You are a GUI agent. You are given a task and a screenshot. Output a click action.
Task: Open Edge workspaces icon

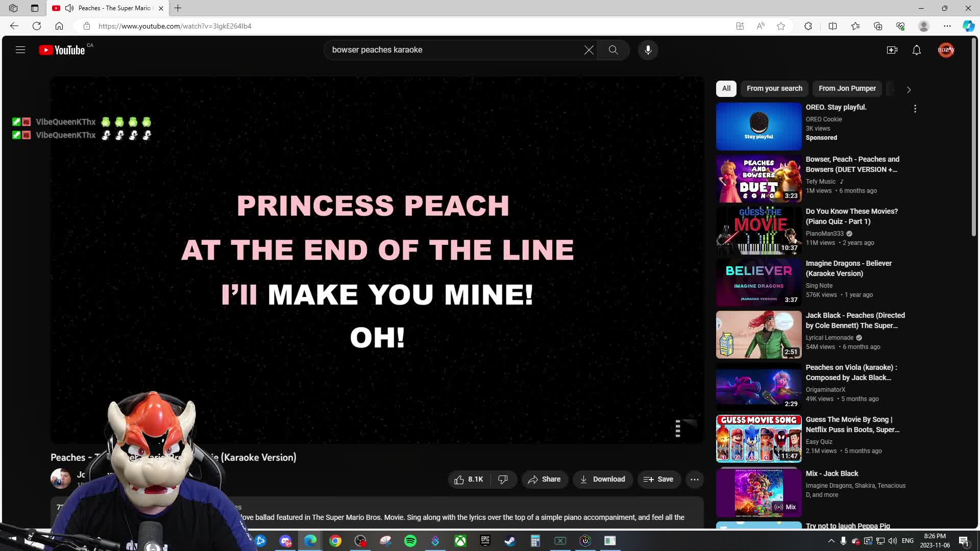13,8
